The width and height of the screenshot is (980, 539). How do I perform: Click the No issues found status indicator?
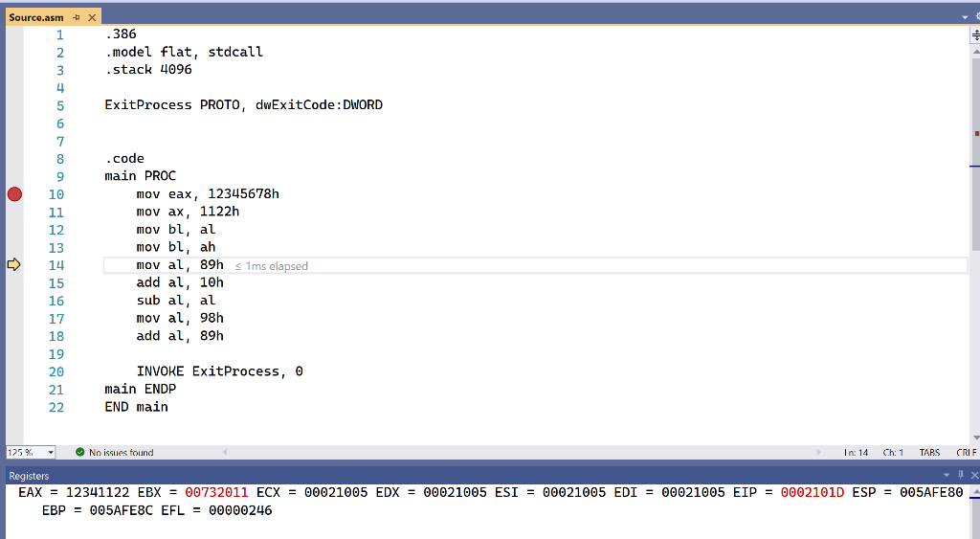click(115, 452)
